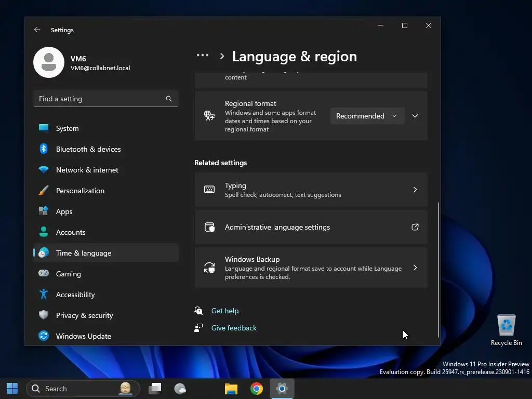
Task: Click the search magnifier in Find a setting
Action: pyautogui.click(x=169, y=99)
